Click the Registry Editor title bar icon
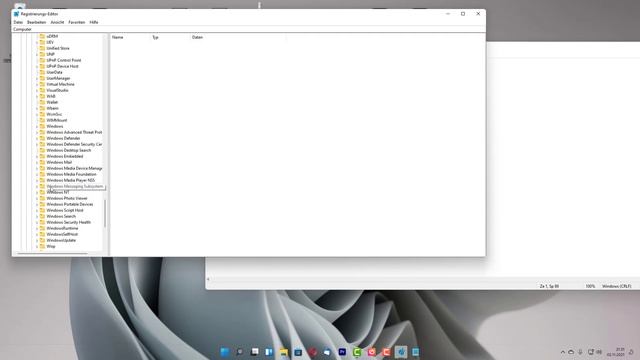640x360 pixels. point(16,14)
